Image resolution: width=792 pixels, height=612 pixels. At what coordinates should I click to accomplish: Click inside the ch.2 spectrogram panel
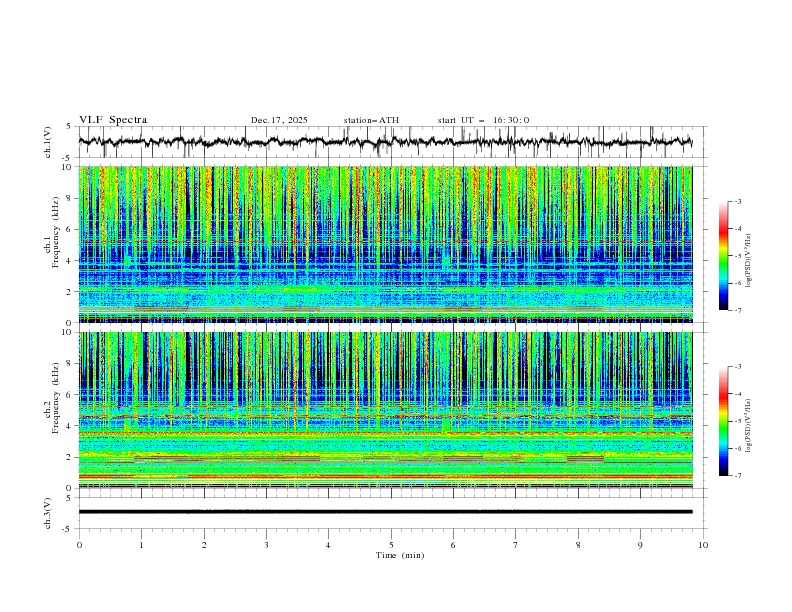pos(390,410)
